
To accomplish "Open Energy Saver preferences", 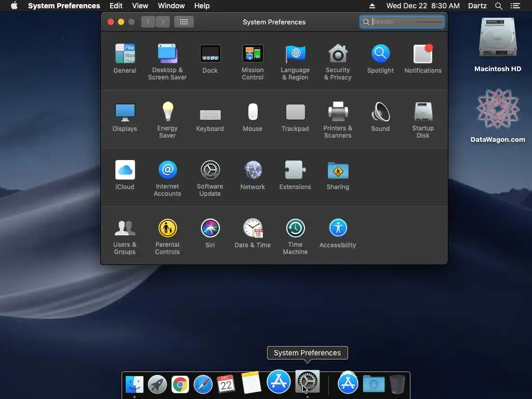I will tap(167, 120).
